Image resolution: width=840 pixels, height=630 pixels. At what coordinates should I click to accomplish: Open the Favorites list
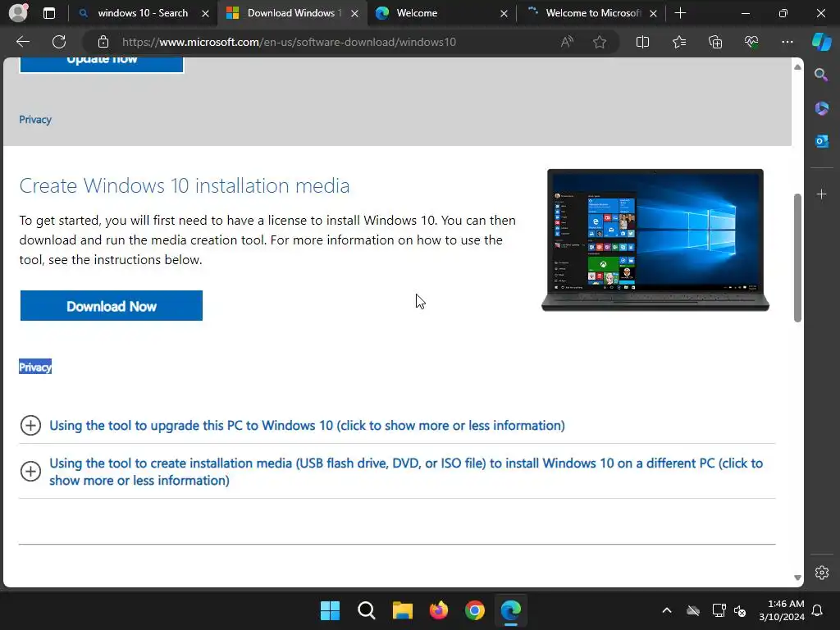tap(678, 42)
